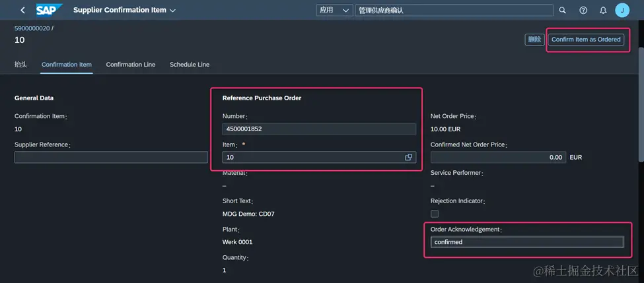The height and width of the screenshot is (283, 644).
Task: Switch to the Schedule Line tab
Action: tap(190, 65)
